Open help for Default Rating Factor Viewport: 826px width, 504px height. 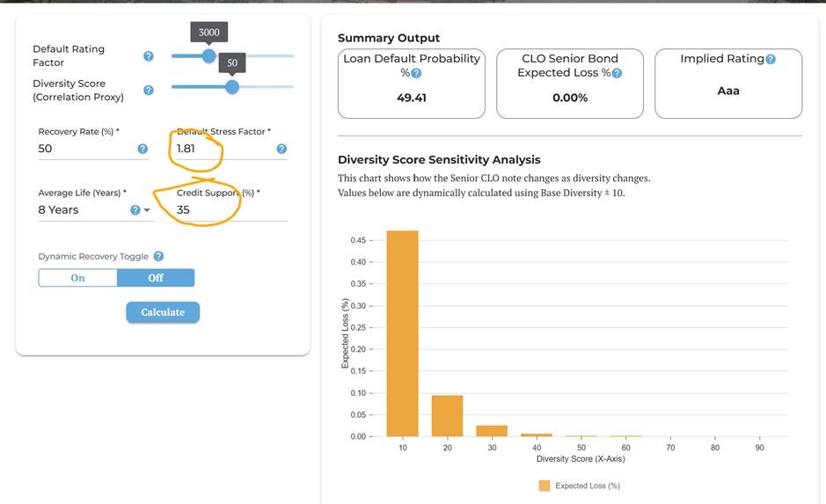click(149, 55)
